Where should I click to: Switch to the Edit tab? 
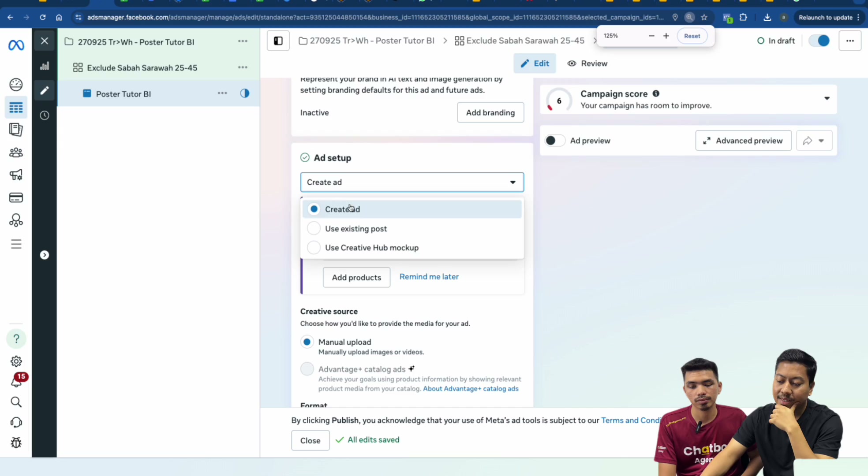click(x=535, y=63)
